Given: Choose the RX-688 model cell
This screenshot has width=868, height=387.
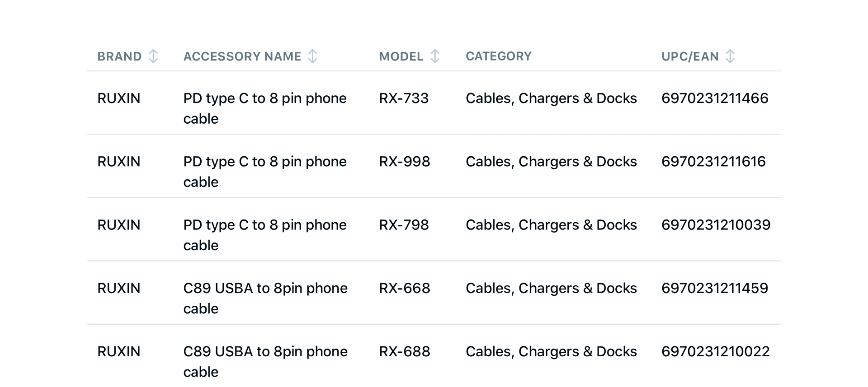Looking at the screenshot, I should pyautogui.click(x=405, y=351).
